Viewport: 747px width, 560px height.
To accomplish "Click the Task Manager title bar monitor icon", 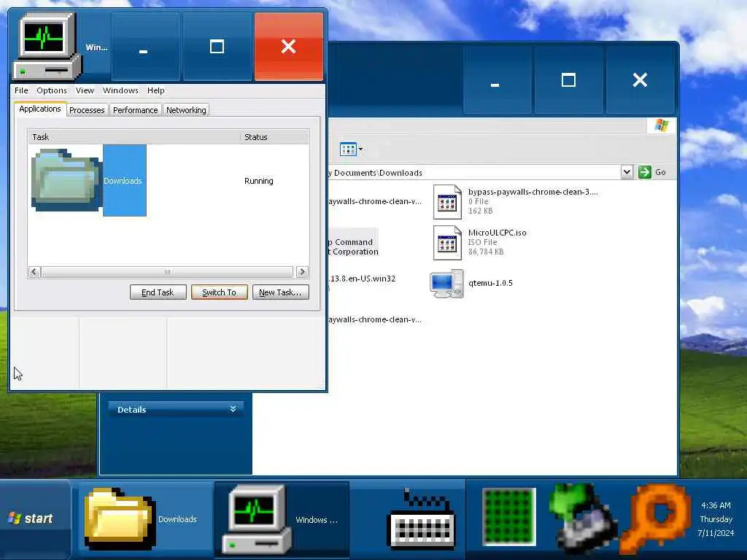I will click(x=47, y=46).
